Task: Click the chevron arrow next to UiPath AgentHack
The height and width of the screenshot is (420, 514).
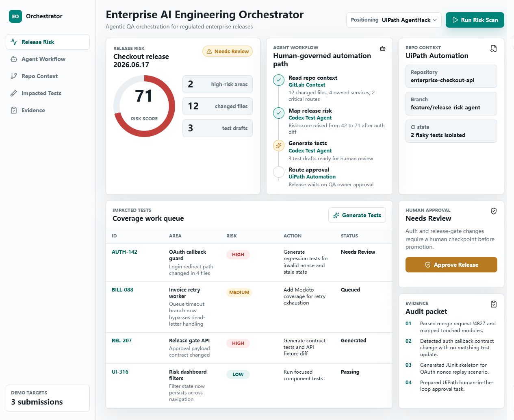Action: [435, 20]
